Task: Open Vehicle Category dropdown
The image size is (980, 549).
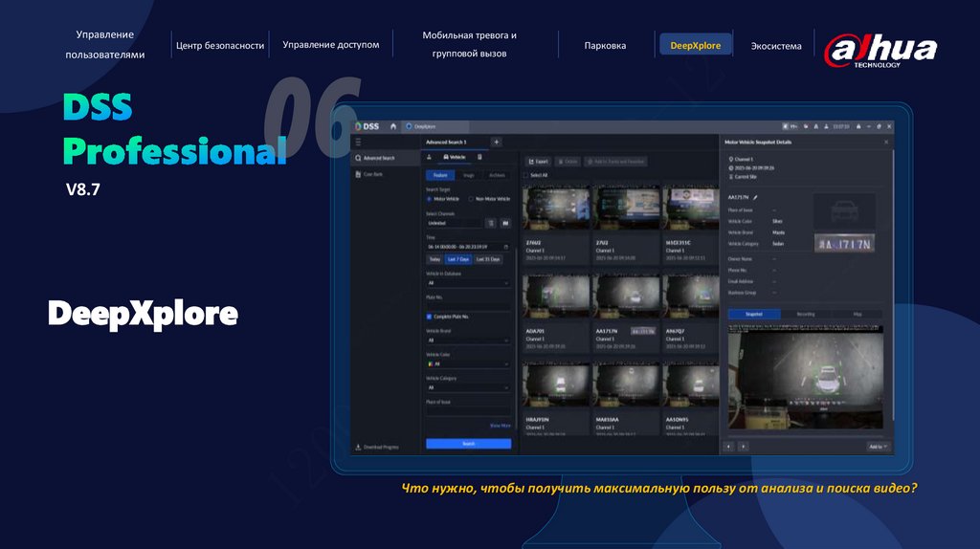Action: tap(468, 388)
